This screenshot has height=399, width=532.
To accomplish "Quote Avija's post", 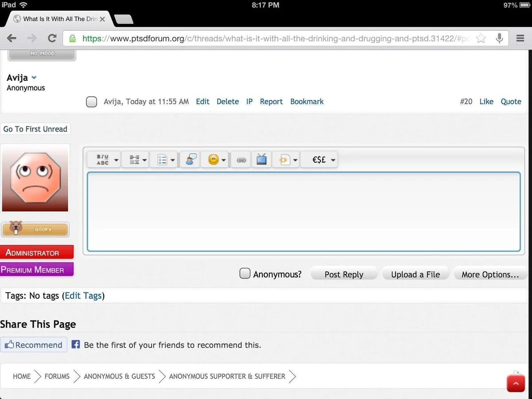I will pyautogui.click(x=511, y=102).
